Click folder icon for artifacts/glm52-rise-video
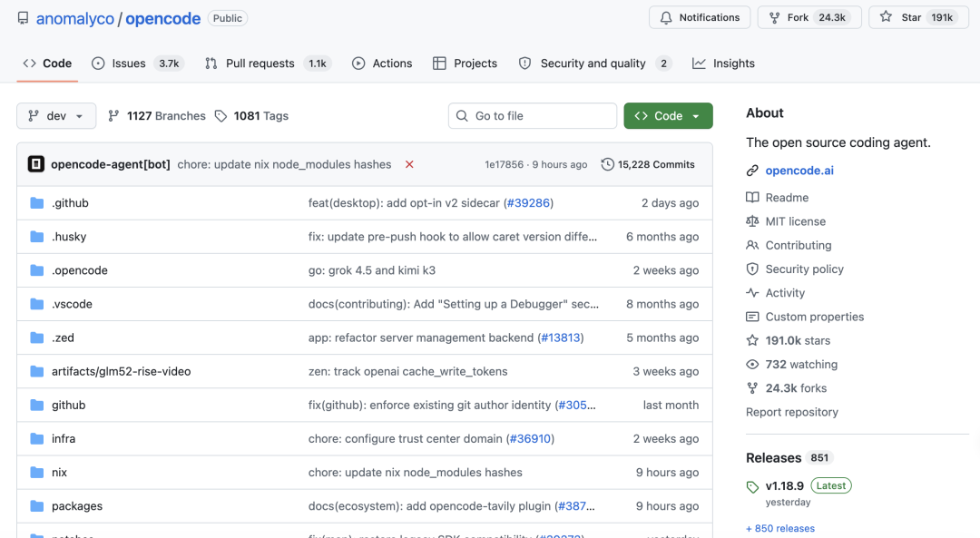 (37, 372)
